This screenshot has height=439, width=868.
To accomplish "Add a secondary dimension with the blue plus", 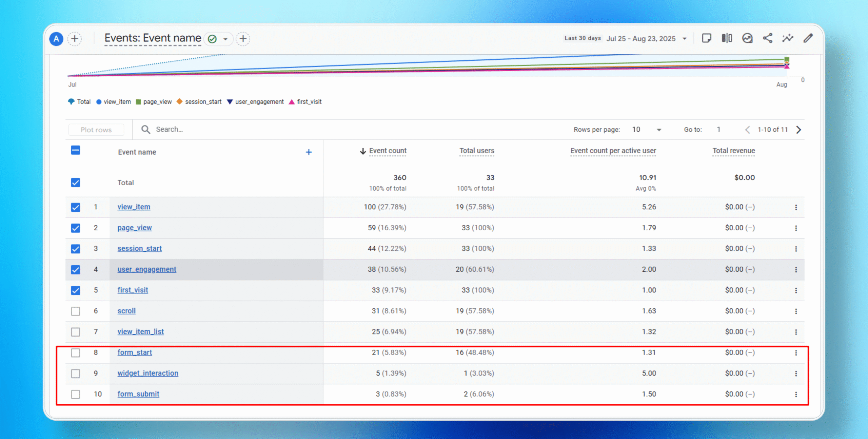I will click(309, 152).
